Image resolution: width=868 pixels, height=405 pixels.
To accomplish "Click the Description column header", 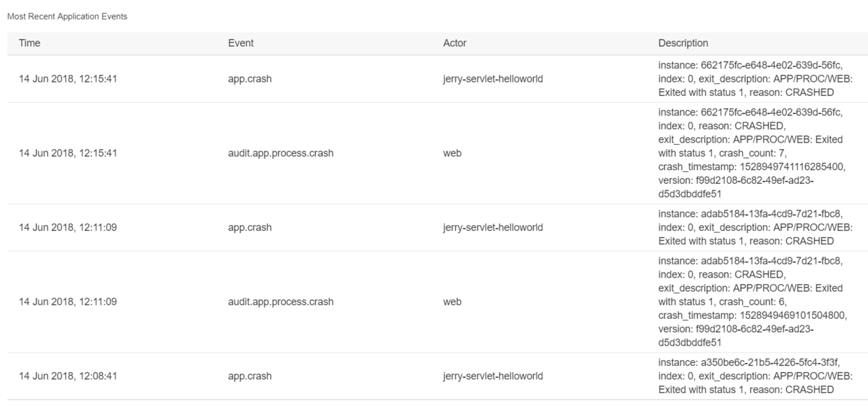I will point(683,43).
